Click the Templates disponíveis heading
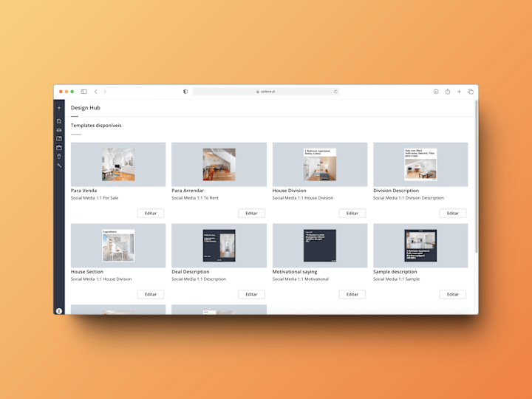Image resolution: width=532 pixels, height=399 pixels. 96,126
